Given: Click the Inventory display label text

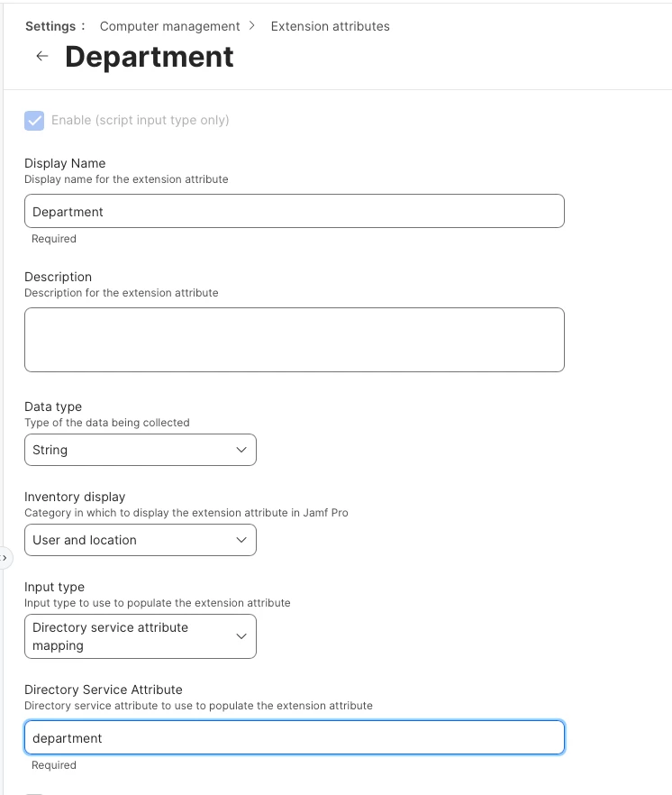Looking at the screenshot, I should [75, 497].
